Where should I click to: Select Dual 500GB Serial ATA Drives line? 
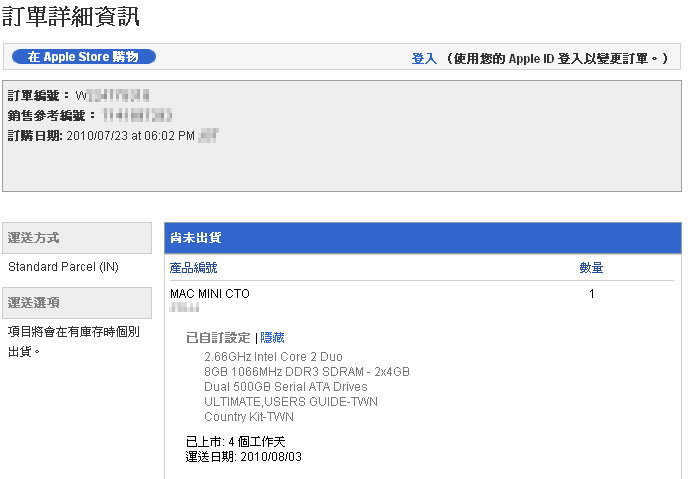(x=286, y=386)
